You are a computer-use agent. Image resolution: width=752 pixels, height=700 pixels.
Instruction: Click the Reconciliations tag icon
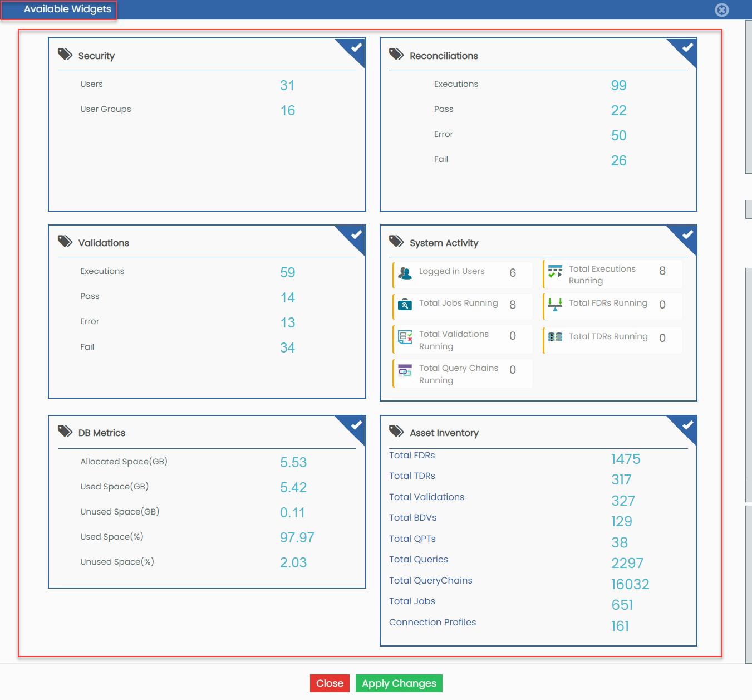[x=396, y=54]
